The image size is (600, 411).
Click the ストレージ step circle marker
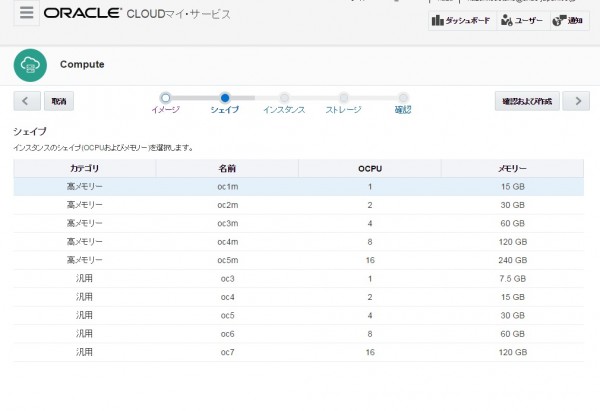coord(344,98)
